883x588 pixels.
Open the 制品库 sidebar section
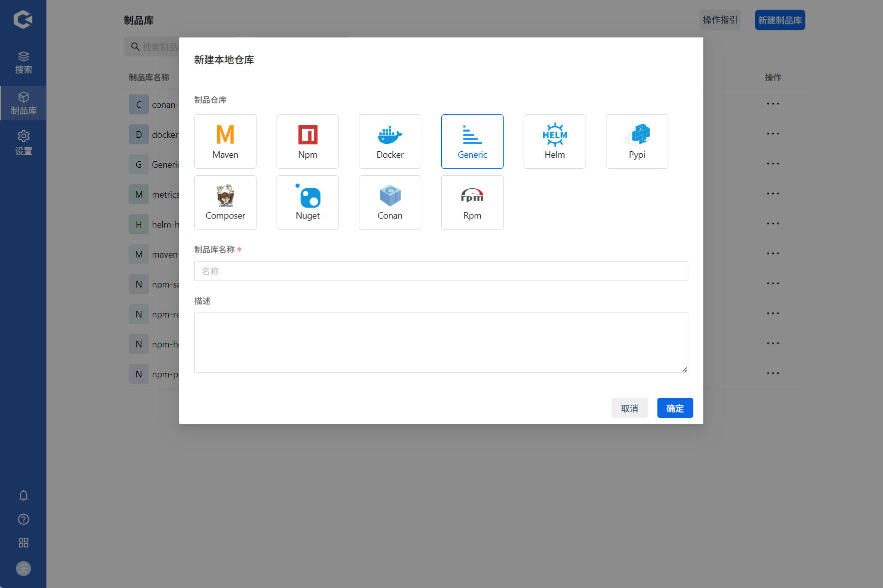[23, 103]
